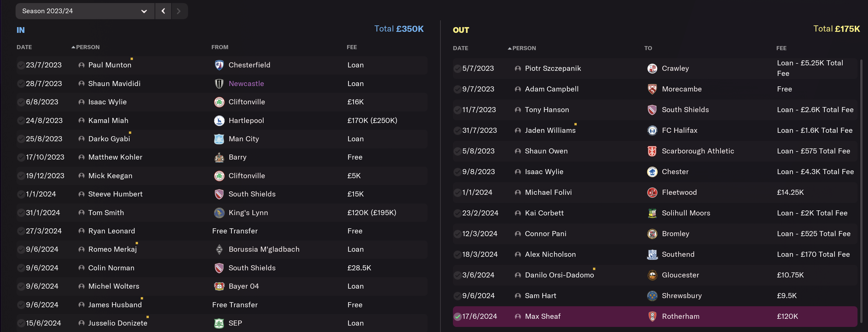Click the Hartlepool club badge
This screenshot has height=332, width=868.
(219, 121)
